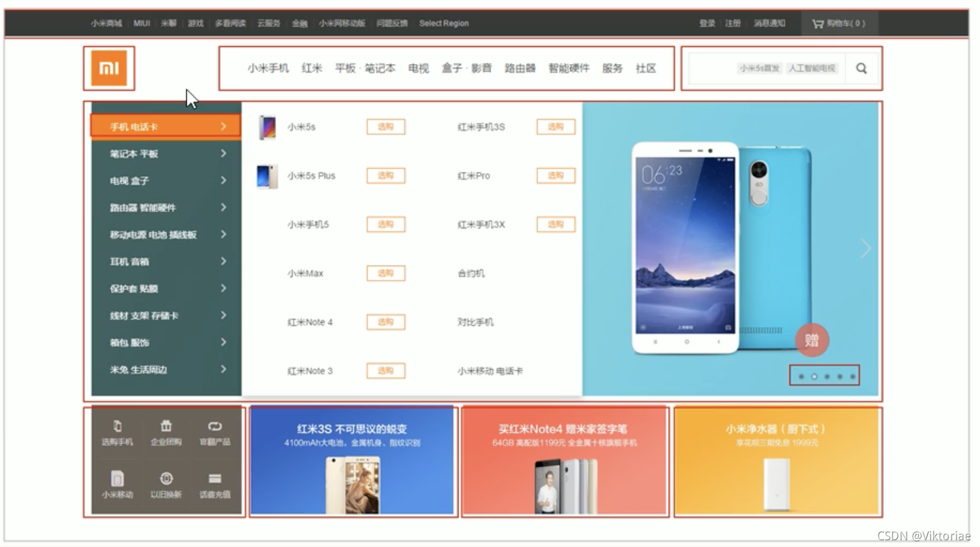The image size is (980, 547).
Task: Expand the 电视 盒子 category chevron
Action: [x=223, y=180]
